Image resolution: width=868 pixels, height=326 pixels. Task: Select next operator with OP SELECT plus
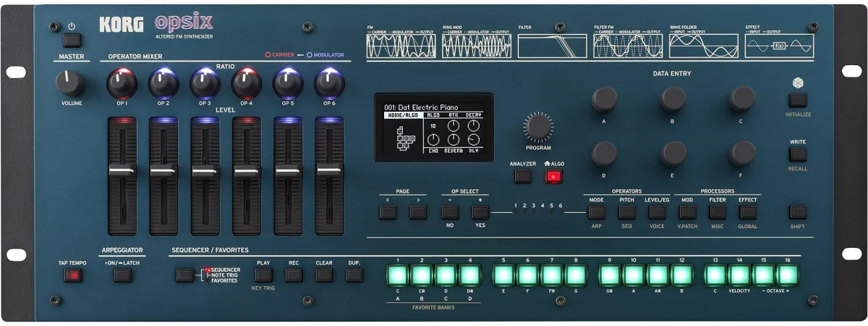pyautogui.click(x=480, y=212)
